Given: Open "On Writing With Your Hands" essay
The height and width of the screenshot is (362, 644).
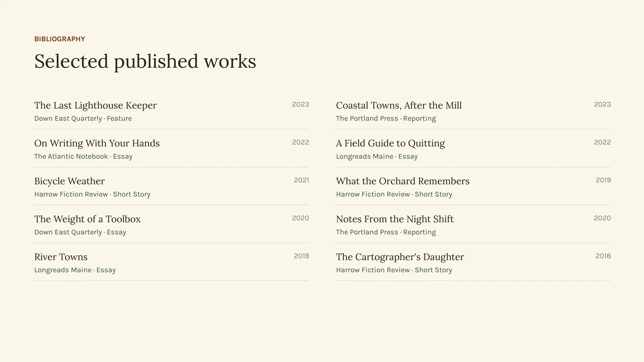Looking at the screenshot, I should (x=97, y=143).
